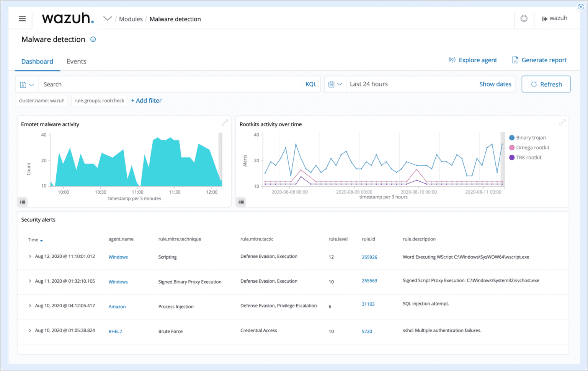Remove the cluster.name: wazuh filter pill

click(41, 101)
